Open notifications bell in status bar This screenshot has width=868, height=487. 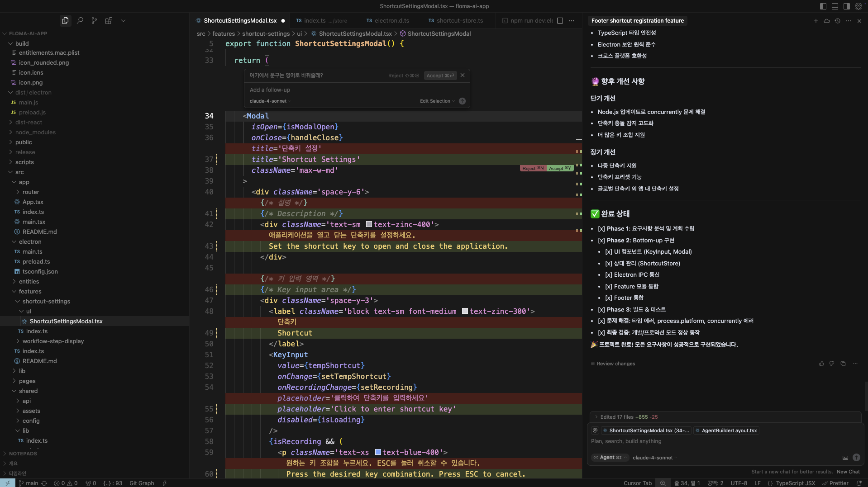[858, 483]
